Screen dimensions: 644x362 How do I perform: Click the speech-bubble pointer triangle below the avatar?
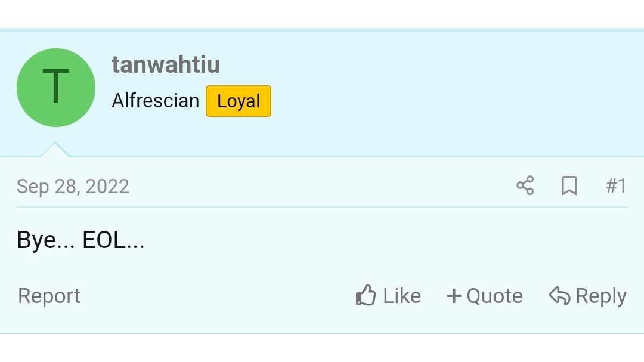[55, 150]
